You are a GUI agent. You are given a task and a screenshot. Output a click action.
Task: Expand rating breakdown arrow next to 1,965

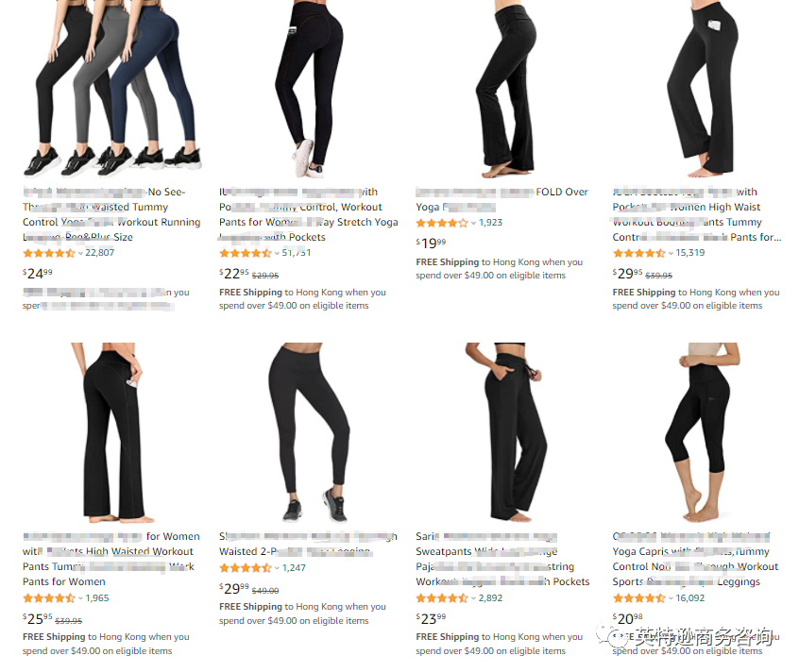point(80,598)
